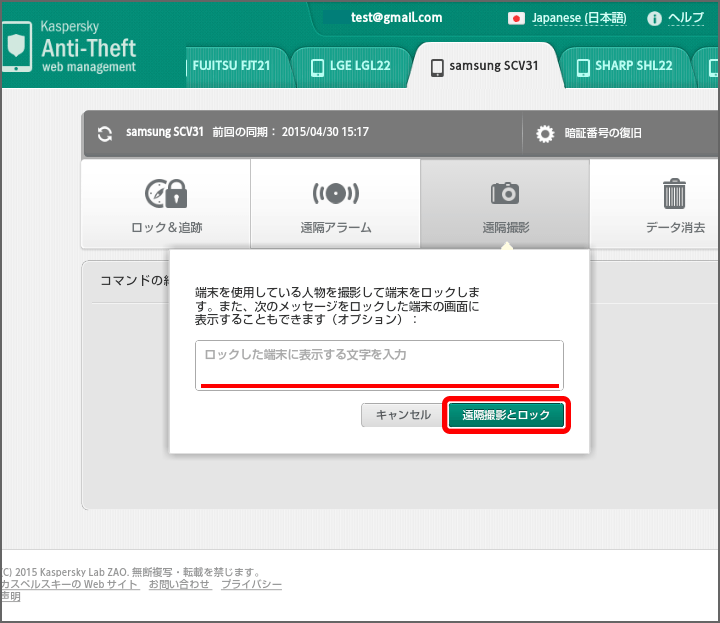Select the samsung SCV31 device tab
Image resolution: width=720 pixels, height=623 pixels.
(x=484, y=67)
